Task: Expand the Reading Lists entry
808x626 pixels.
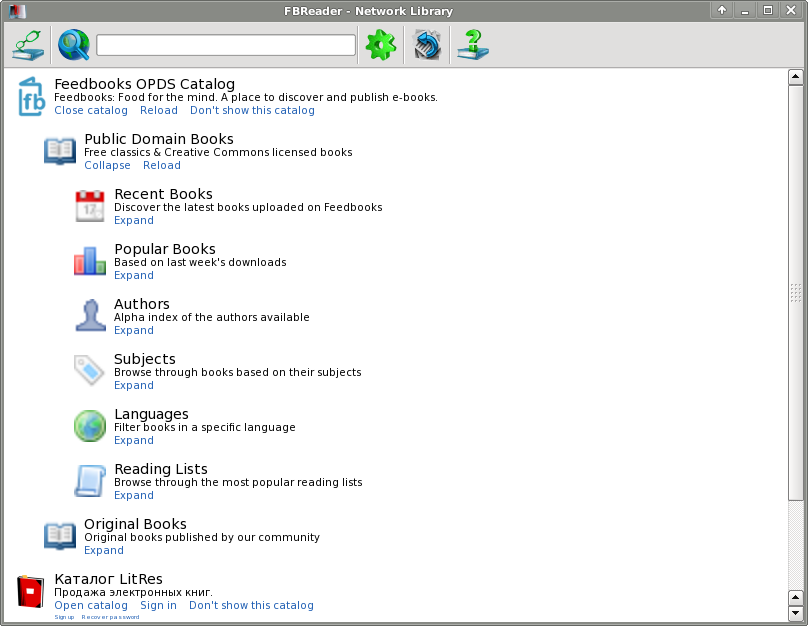Action: coord(134,496)
